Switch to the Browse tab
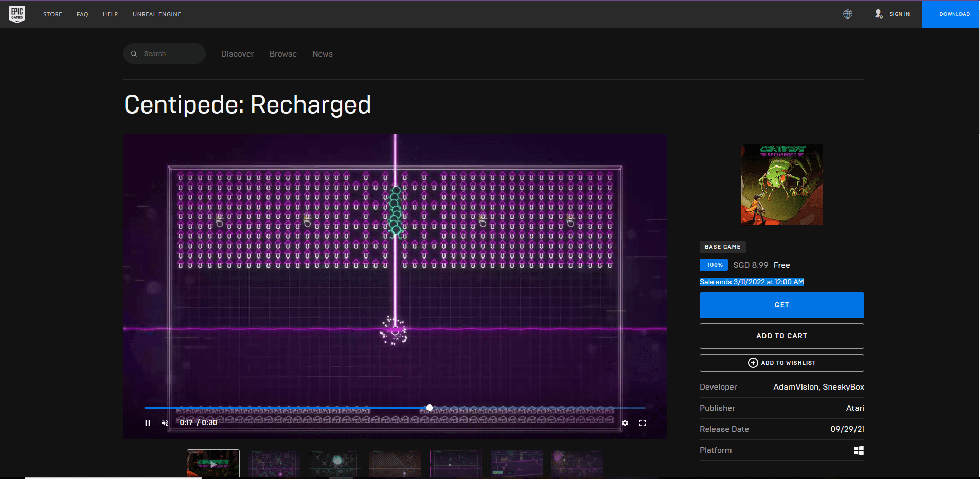Image resolution: width=980 pixels, height=479 pixels. tap(283, 54)
